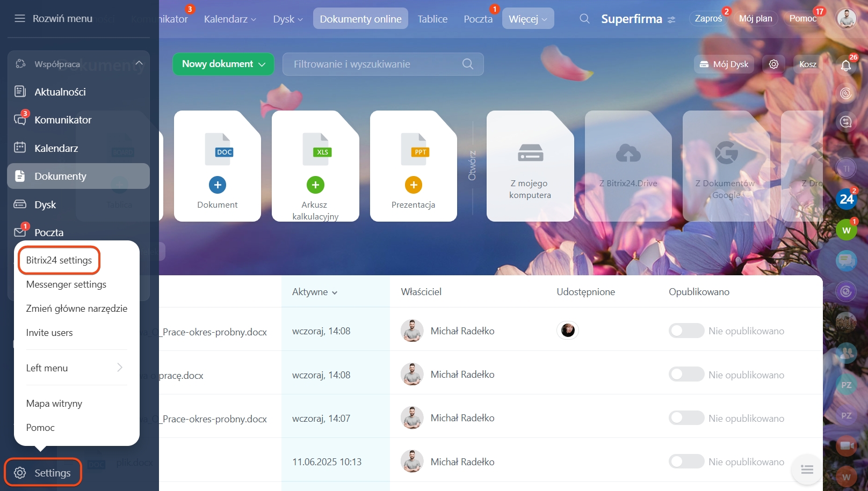This screenshot has height=491, width=868.
Task: Open Poczta tab in top bar
Action: (478, 19)
